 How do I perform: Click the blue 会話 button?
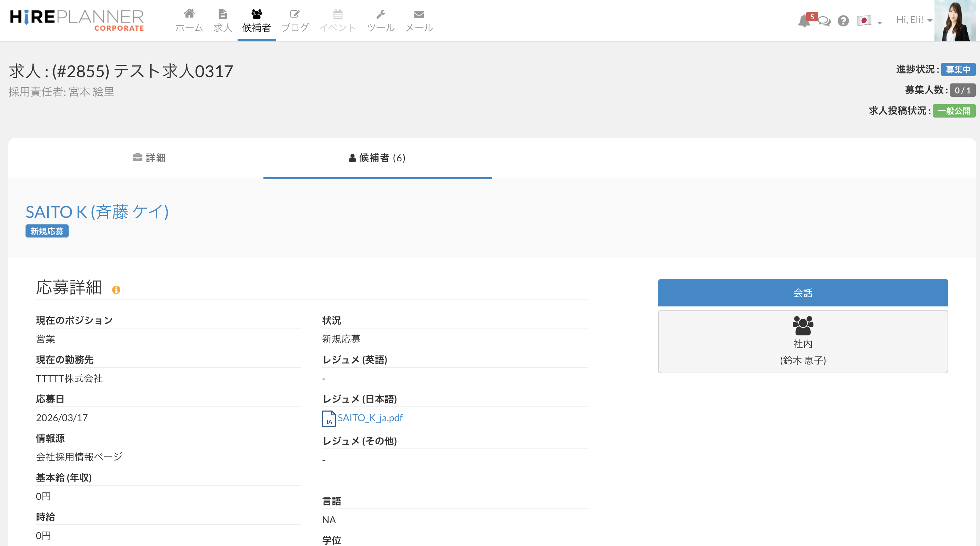click(x=802, y=292)
